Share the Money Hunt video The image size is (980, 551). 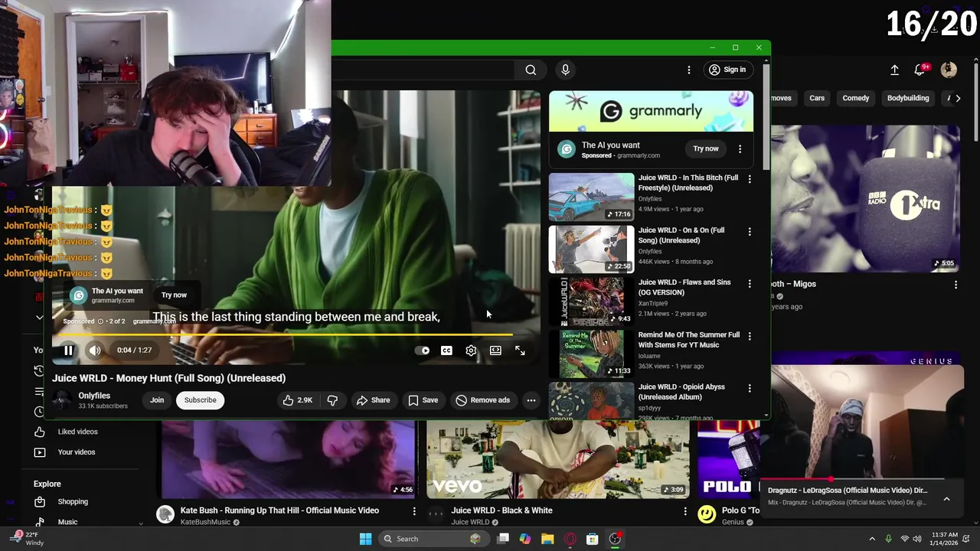pos(373,400)
